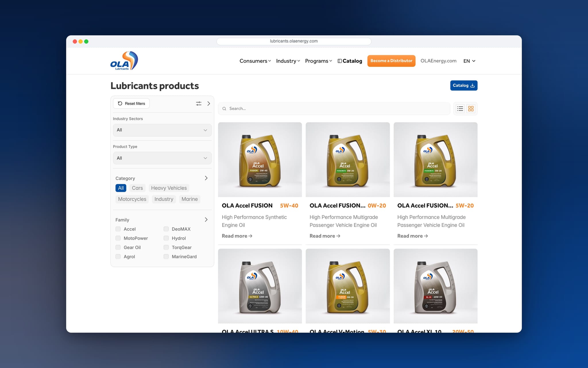This screenshot has height=368, width=588.
Task: Toggle the TorqGear checkbox
Action: click(166, 247)
